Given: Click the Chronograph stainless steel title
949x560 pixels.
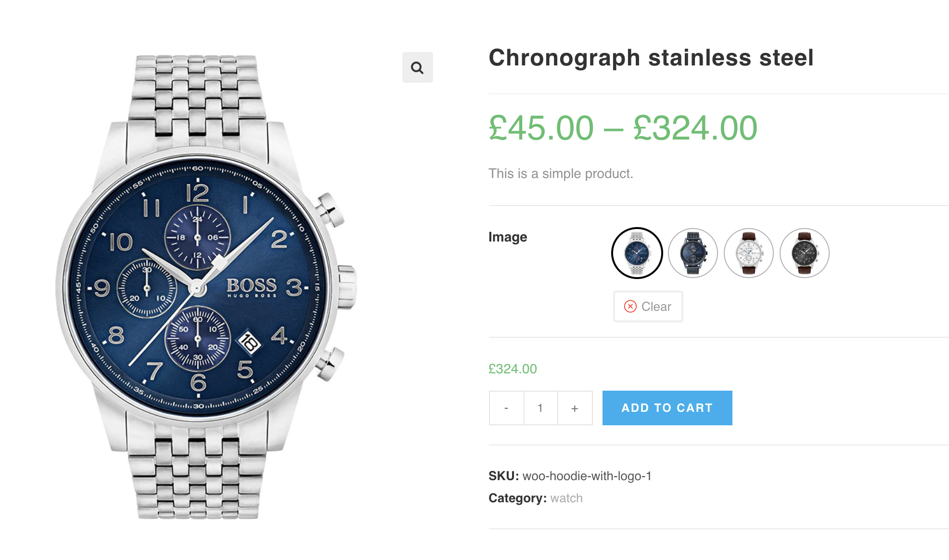Looking at the screenshot, I should [x=650, y=58].
